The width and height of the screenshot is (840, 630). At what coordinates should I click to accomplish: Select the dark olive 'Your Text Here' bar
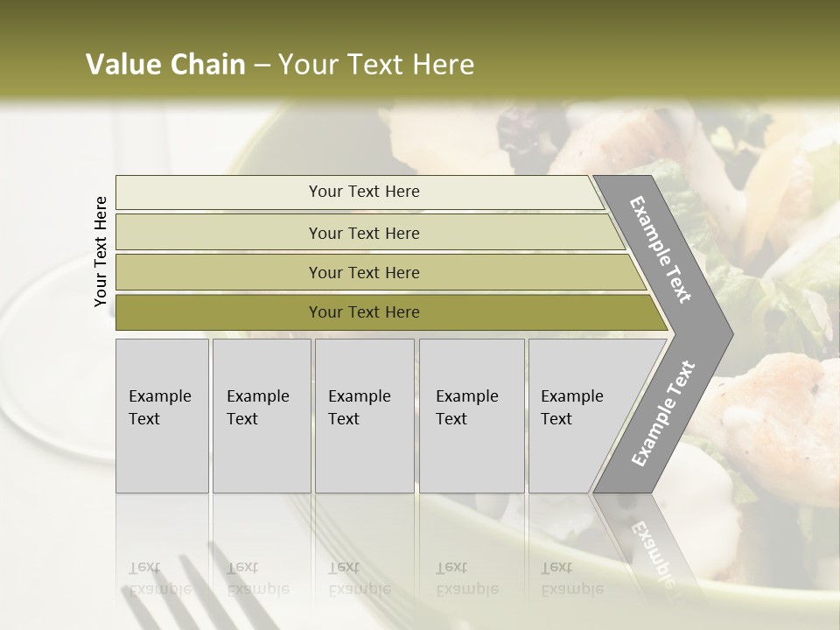pos(391,312)
